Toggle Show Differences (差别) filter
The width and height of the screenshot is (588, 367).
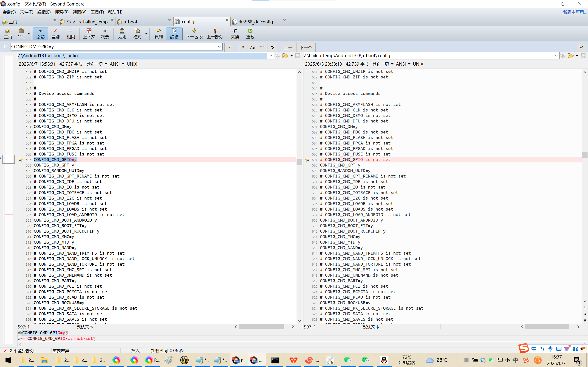pos(55,33)
